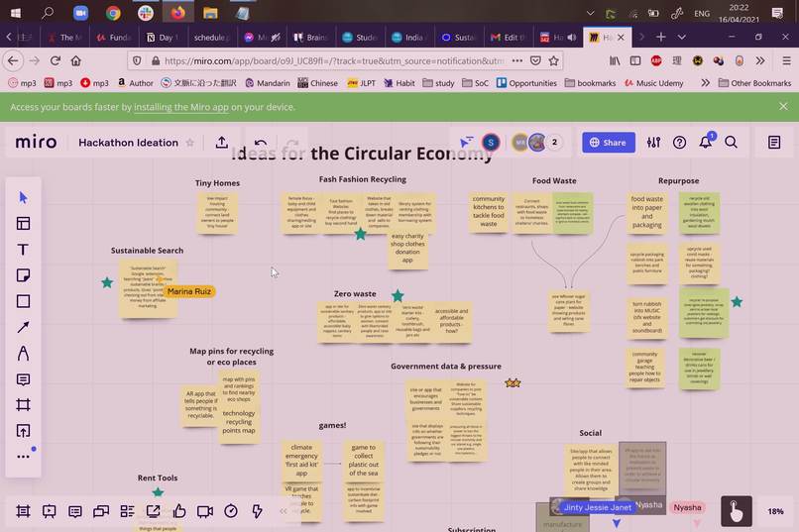Export the board with upload icon
The height and width of the screenshot is (532, 799).
221,143
